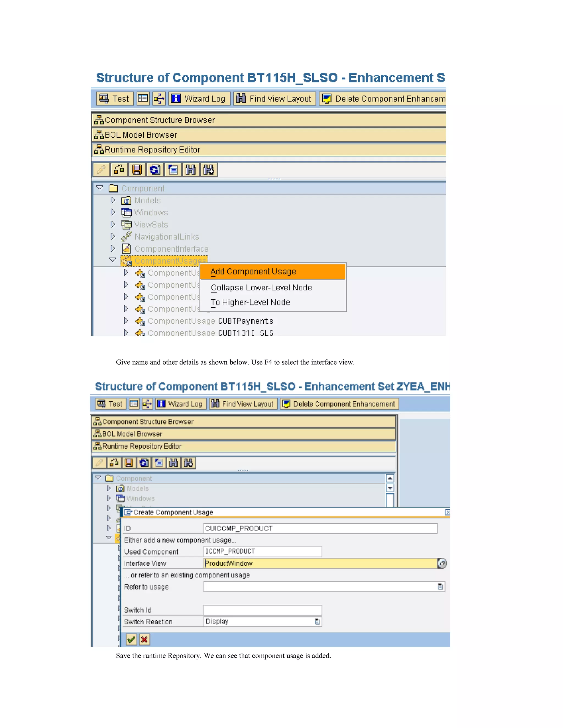Image resolution: width=563 pixels, height=728 pixels.
Task: Click the expand tree list icon in upper repository toolbar
Action: pos(173,170)
